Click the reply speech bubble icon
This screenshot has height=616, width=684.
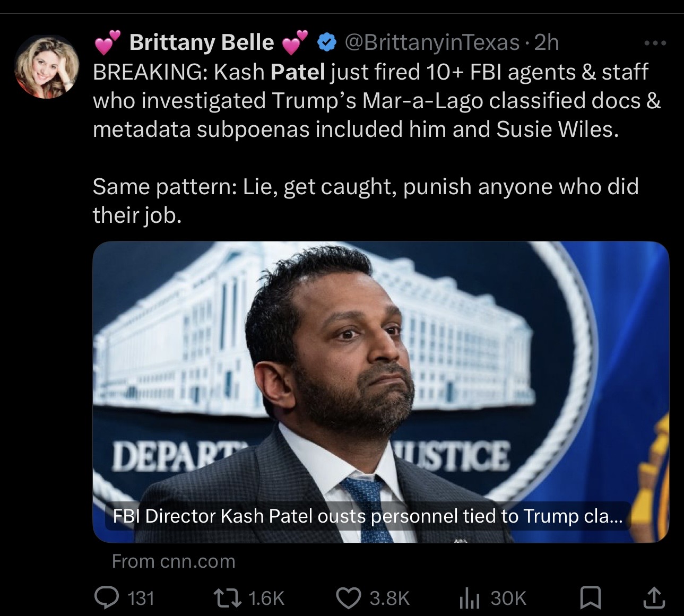click(106, 597)
